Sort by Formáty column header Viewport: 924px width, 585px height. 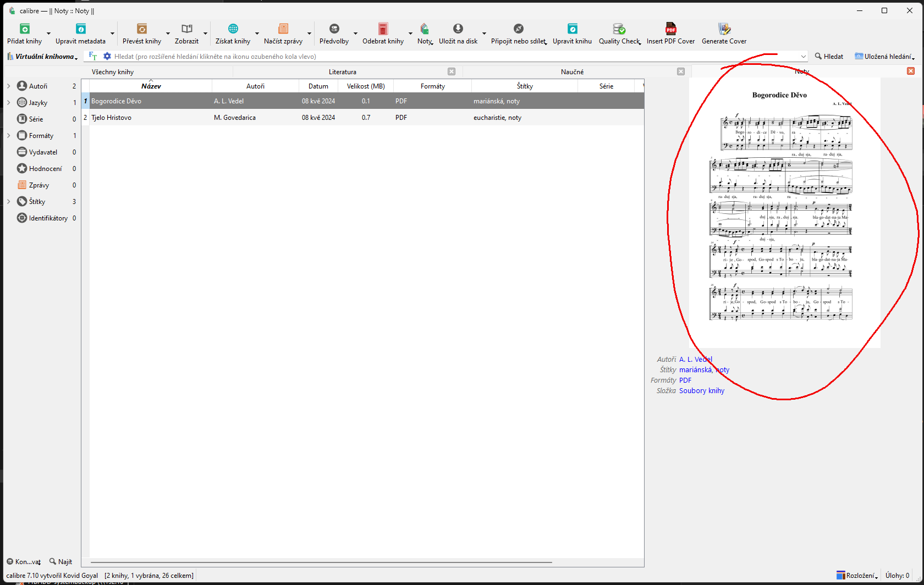coord(433,86)
